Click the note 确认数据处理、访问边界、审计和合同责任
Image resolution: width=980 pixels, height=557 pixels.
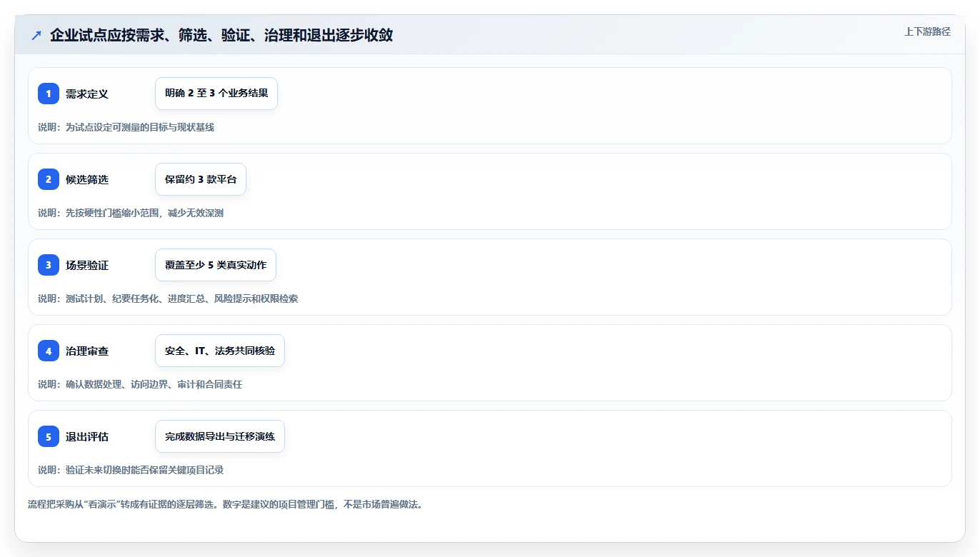[154, 384]
